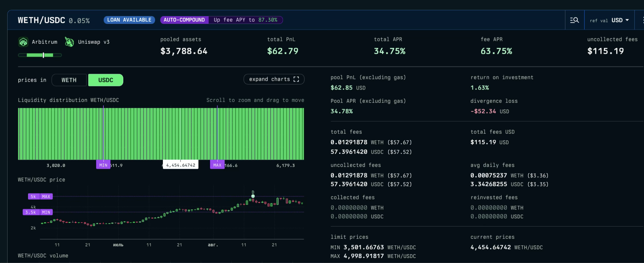Screen dimensions: 644x263
Task: Click the 3.5k MIN label on price chart
Action: coord(38,212)
